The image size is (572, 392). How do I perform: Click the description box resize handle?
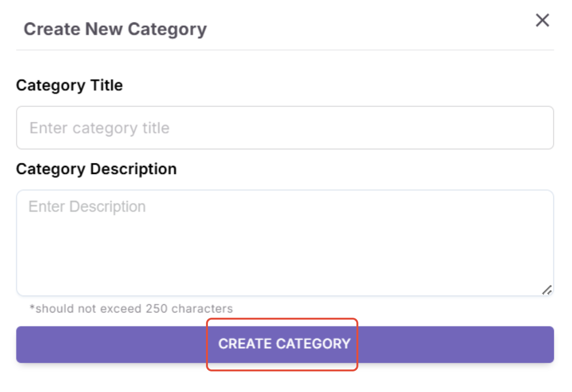tap(547, 289)
